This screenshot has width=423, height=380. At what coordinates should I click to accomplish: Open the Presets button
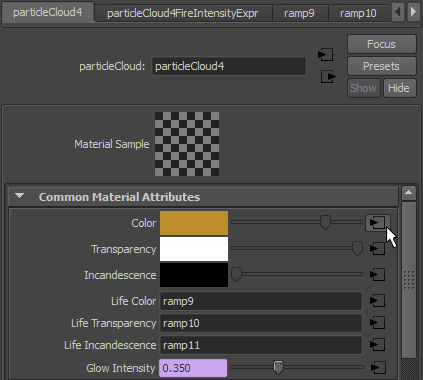pos(381,66)
